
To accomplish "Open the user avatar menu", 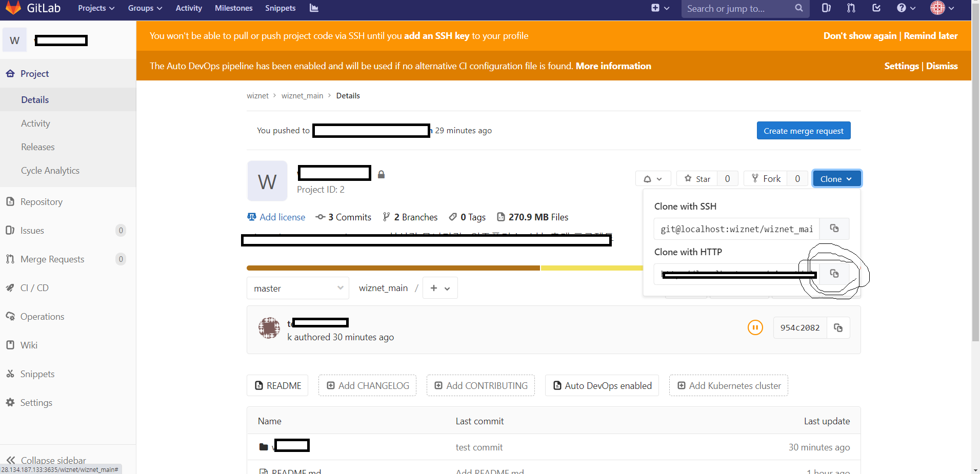I will click(x=942, y=8).
